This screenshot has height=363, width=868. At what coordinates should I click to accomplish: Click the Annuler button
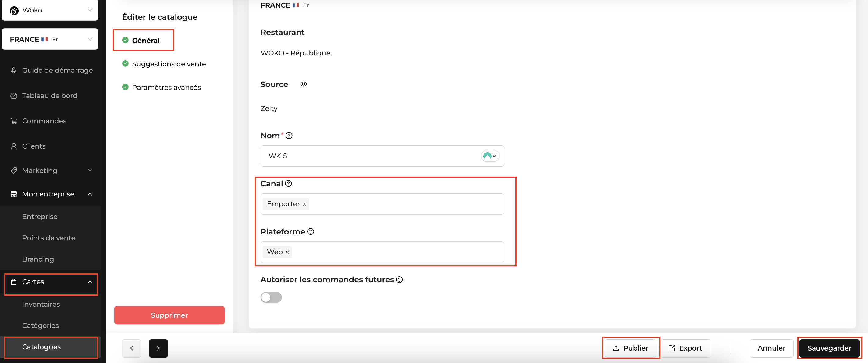pos(771,348)
